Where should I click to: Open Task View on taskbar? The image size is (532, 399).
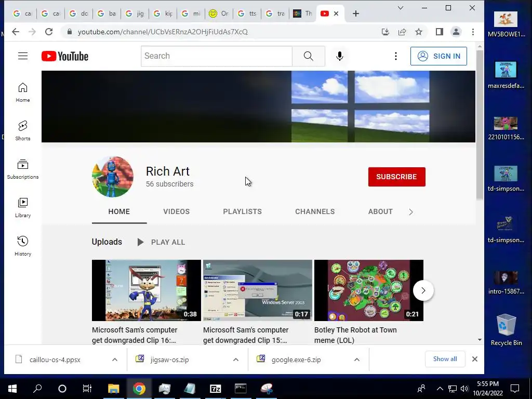coord(87,389)
